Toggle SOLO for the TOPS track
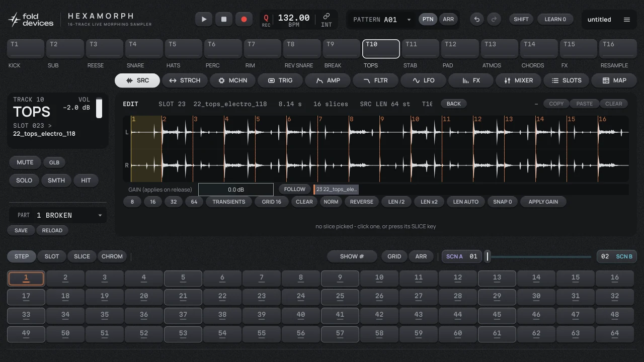The width and height of the screenshot is (644, 362). [24, 180]
